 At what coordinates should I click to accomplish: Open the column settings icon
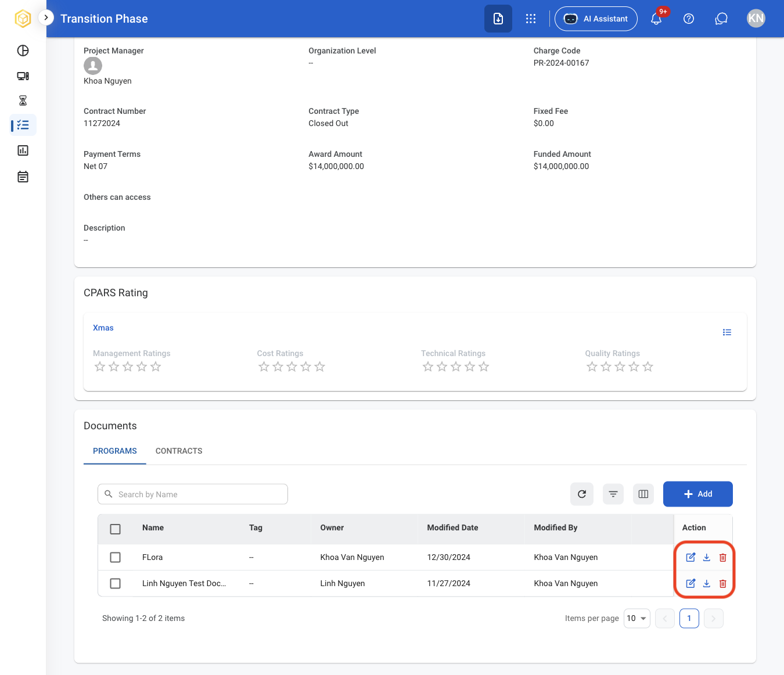643,494
